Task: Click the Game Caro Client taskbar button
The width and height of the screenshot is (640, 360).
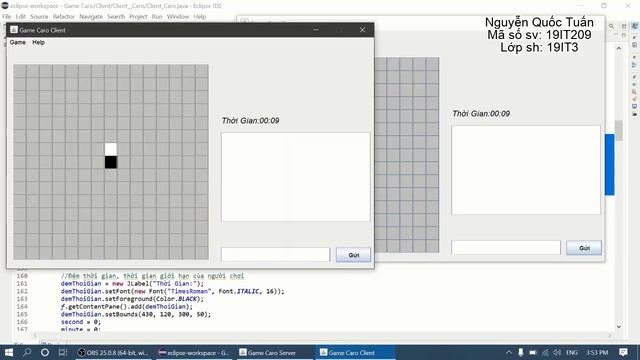Action: [x=354, y=352]
